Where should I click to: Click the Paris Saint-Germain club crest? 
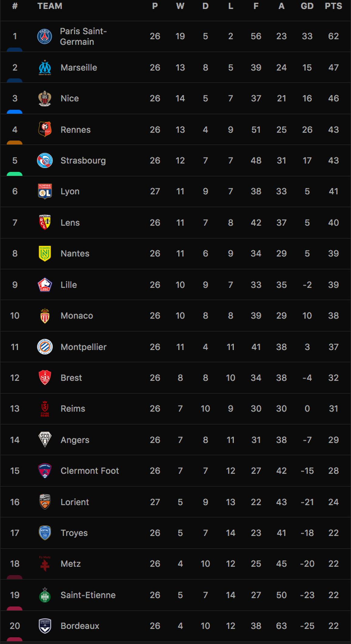[45, 36]
